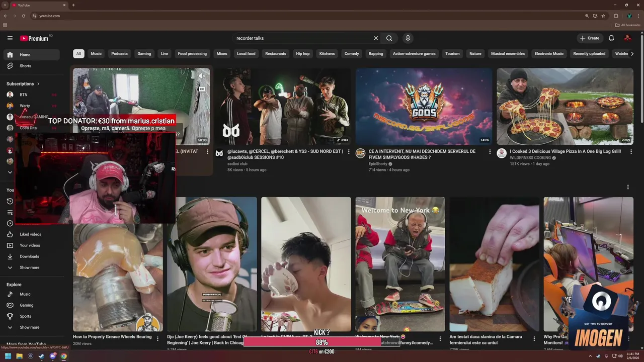644x362 pixels.
Task: Clear the search box with the X
Action: [x=375, y=38]
